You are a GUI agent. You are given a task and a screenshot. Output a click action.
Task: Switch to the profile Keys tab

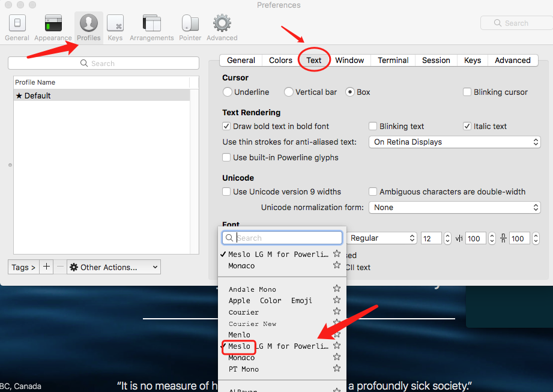[473, 60]
